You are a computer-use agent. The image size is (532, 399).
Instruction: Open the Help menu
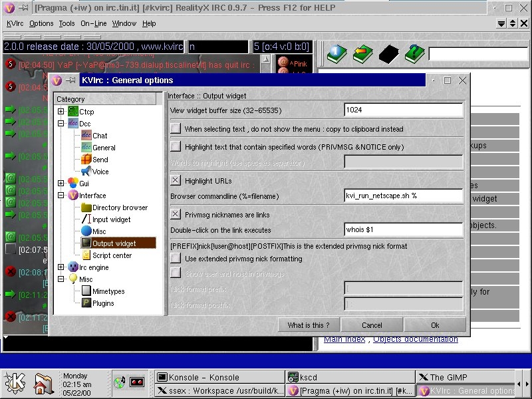(149, 23)
